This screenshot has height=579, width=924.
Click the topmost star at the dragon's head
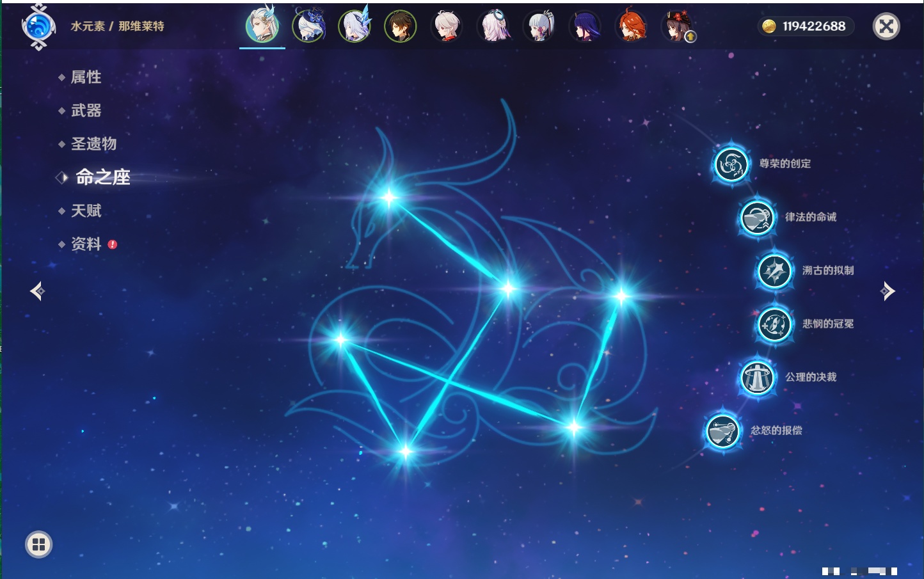(389, 197)
